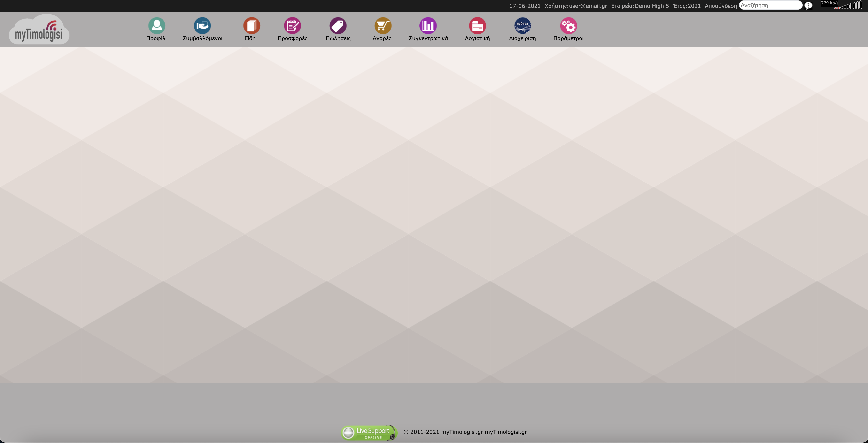
Task: Open the Συγκεντρωτικά chart icon
Action: pos(428,26)
